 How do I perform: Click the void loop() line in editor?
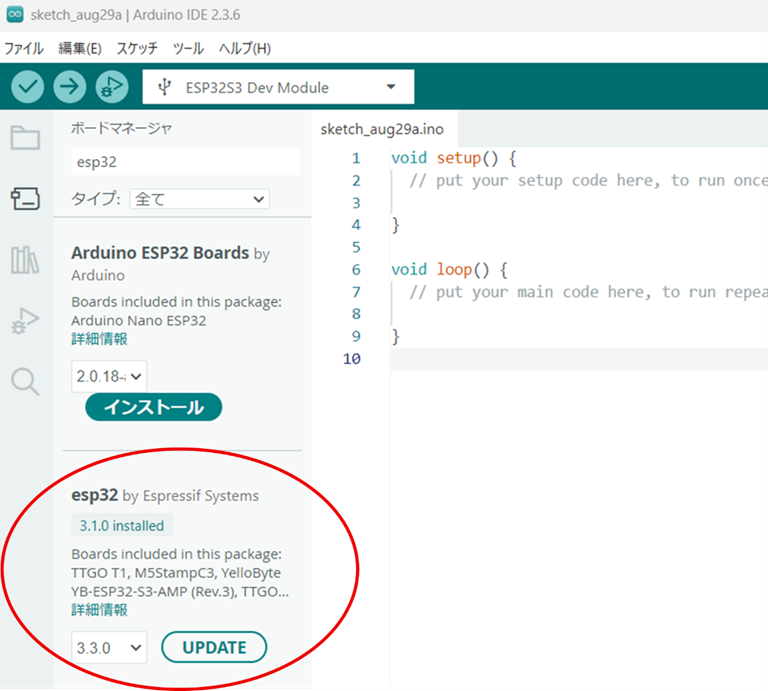[x=449, y=270]
